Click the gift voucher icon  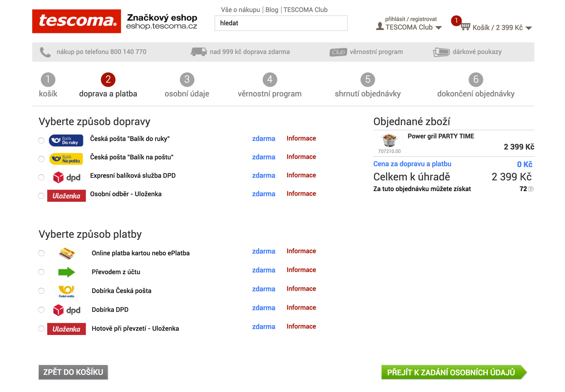(441, 52)
